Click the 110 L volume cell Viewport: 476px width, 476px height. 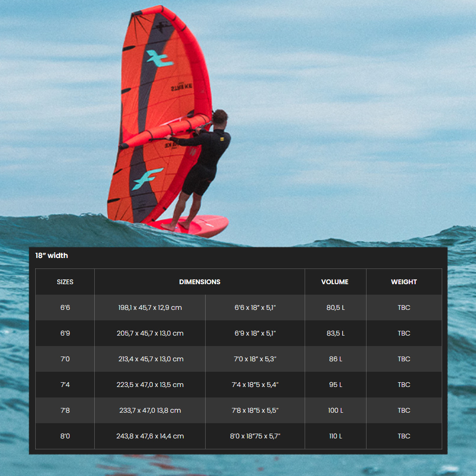tap(336, 436)
